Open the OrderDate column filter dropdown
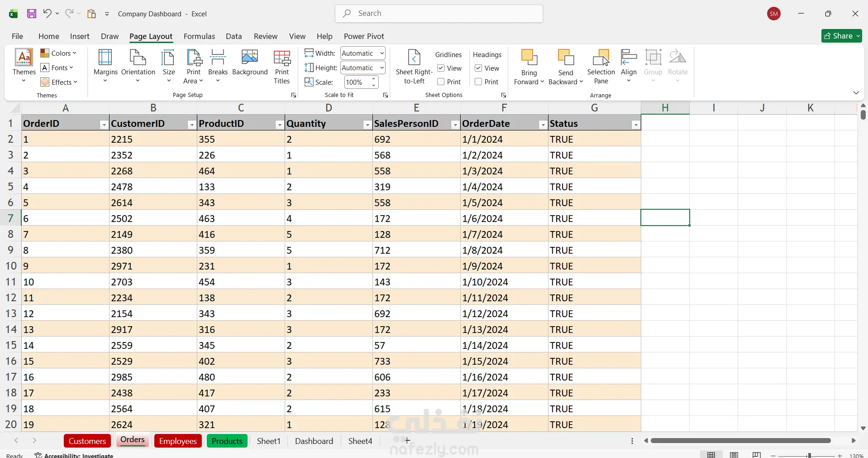The image size is (868, 458). point(543,125)
